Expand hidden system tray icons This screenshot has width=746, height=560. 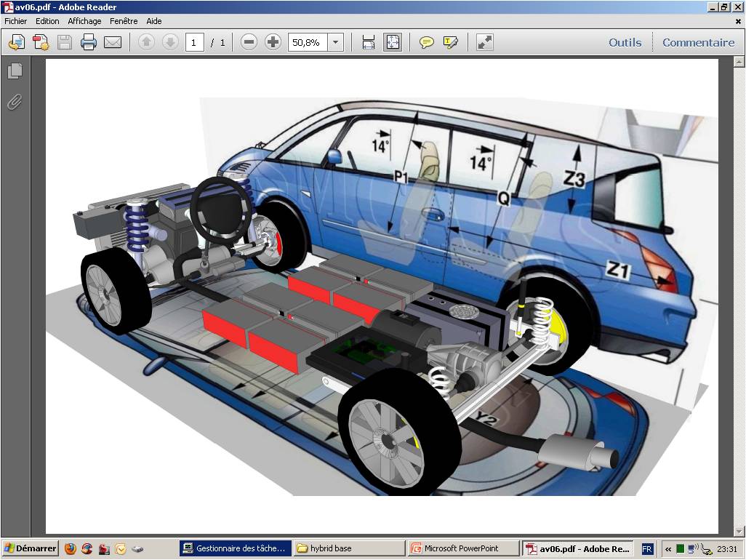[667, 549]
